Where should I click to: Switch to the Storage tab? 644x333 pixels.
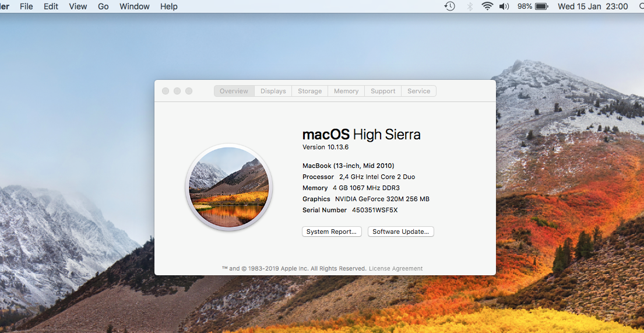(309, 91)
